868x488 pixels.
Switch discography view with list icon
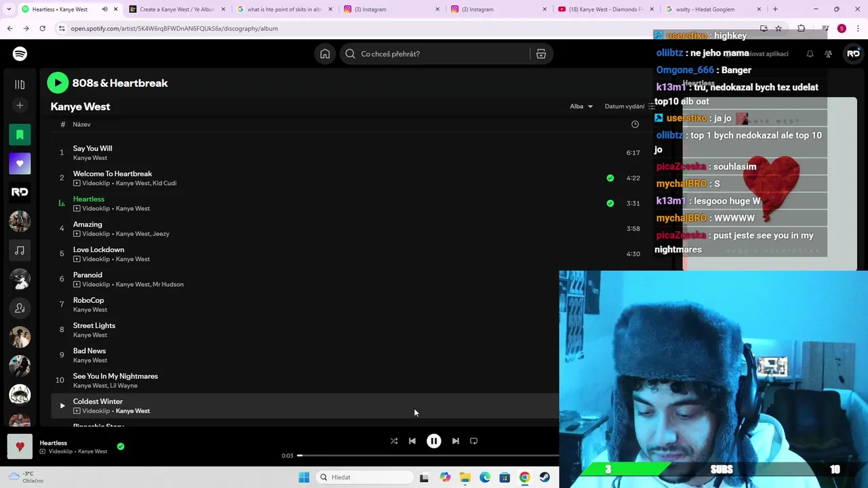[x=652, y=106]
